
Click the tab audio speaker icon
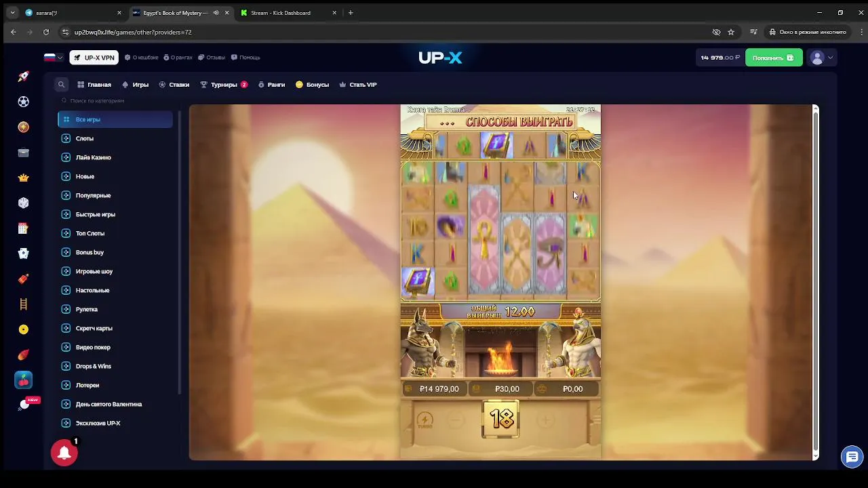pyautogui.click(x=216, y=13)
